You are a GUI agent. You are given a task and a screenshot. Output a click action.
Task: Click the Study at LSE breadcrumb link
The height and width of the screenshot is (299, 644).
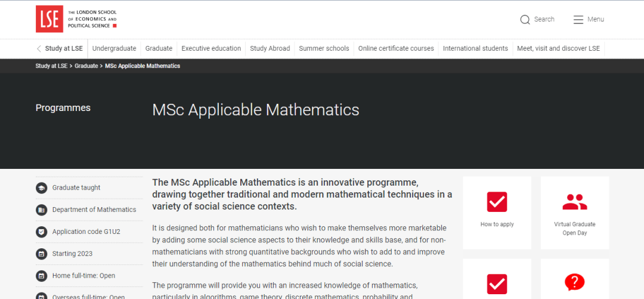(x=51, y=66)
